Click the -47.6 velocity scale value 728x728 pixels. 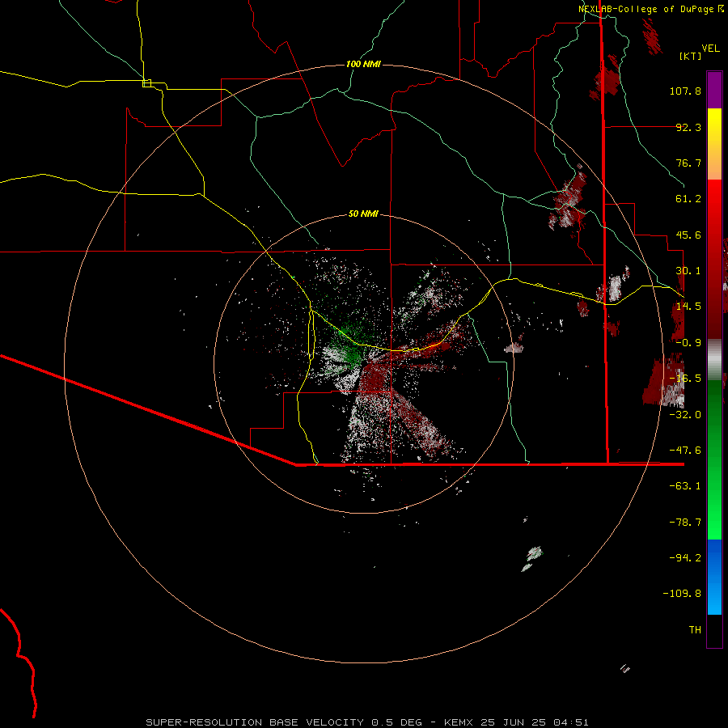(685, 451)
